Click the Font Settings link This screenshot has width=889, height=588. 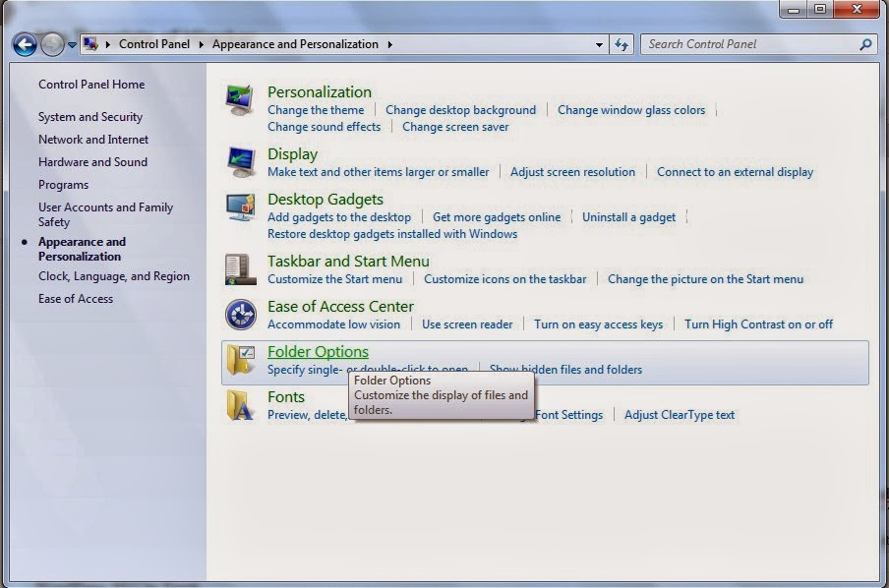pos(569,415)
